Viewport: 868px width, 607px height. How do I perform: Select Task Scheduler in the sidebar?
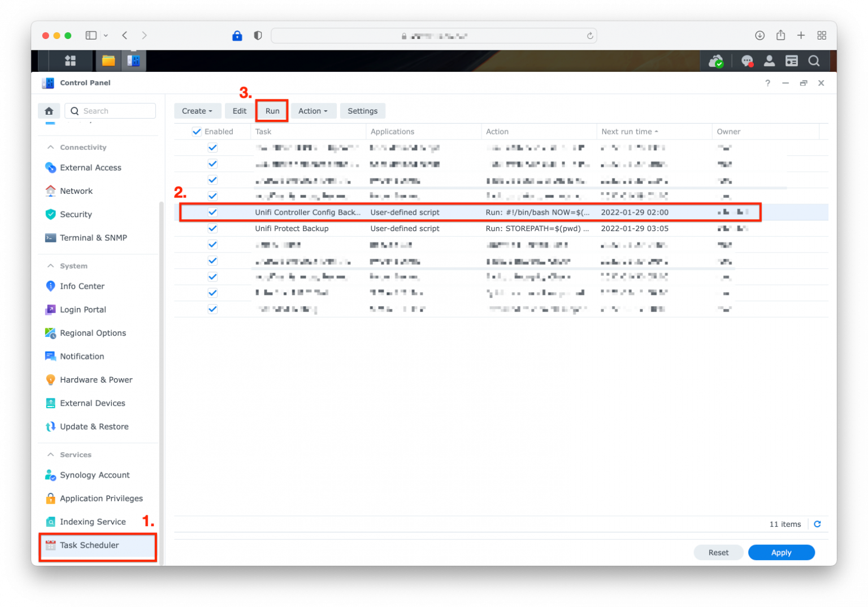pos(89,545)
